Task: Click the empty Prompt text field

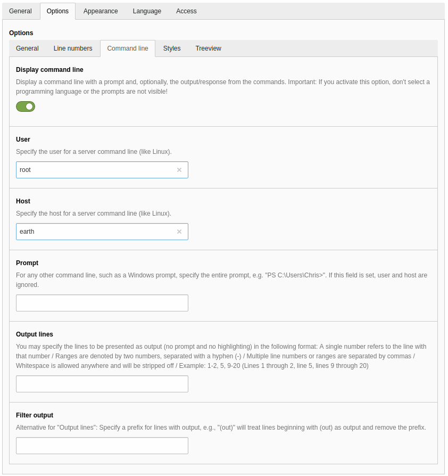Action: click(102, 303)
